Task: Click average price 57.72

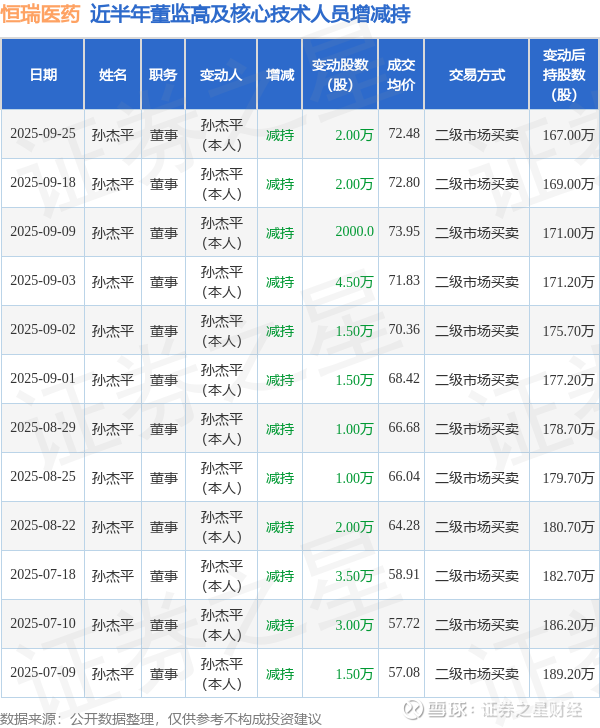Action: click(404, 624)
